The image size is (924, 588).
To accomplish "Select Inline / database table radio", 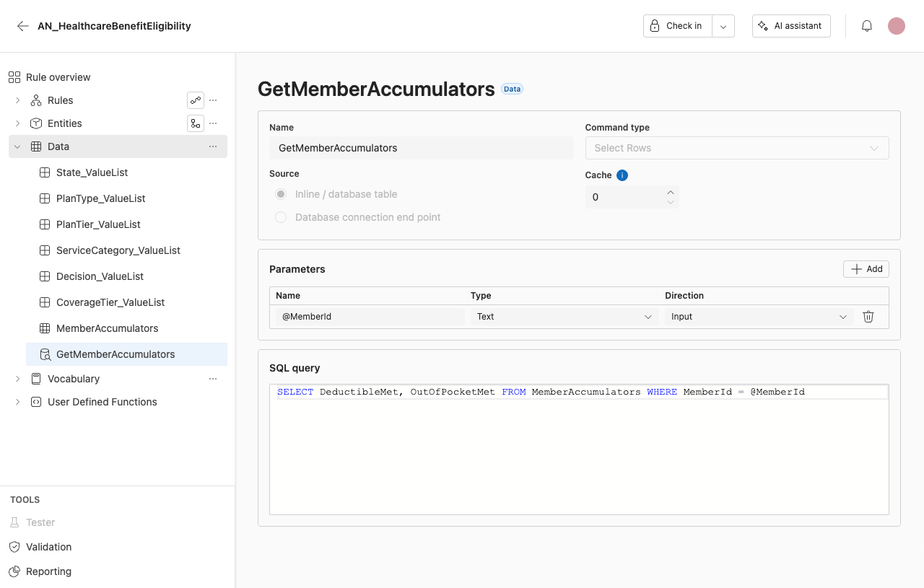I will tap(281, 194).
